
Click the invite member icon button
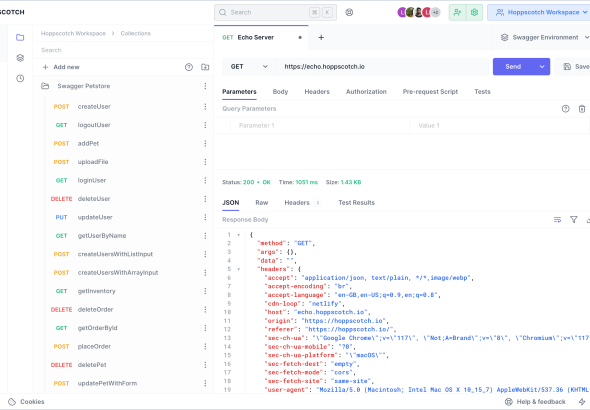point(457,12)
